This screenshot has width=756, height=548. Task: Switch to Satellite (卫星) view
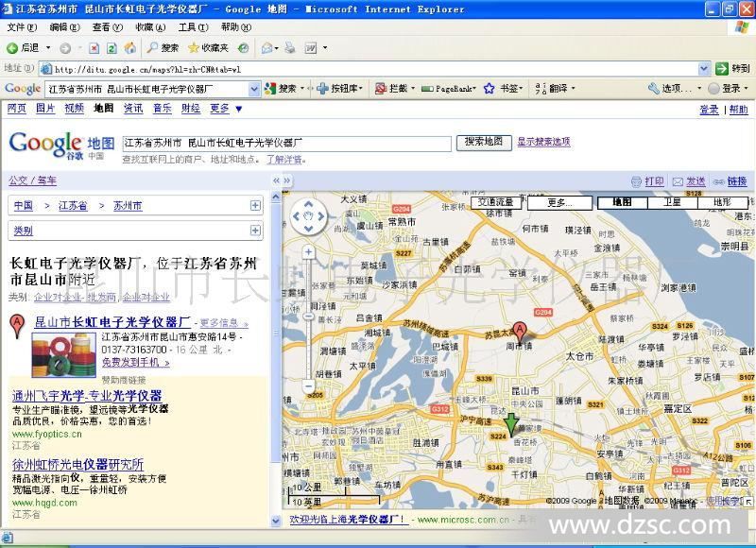coord(672,202)
